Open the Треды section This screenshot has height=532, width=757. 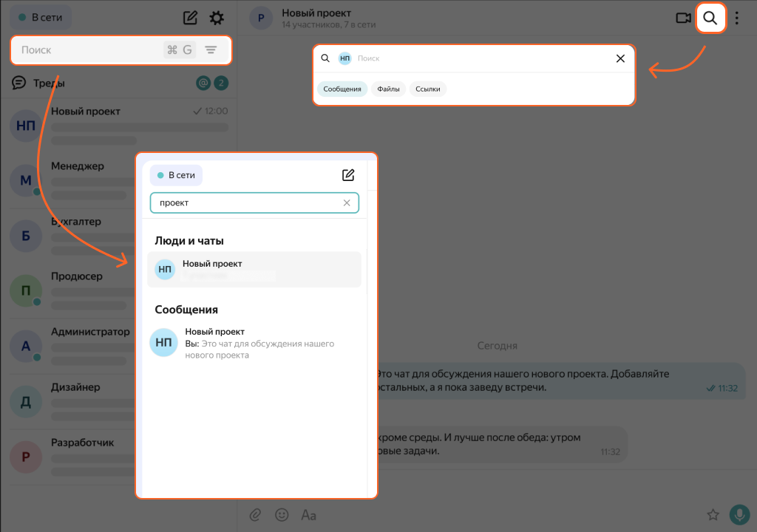tap(48, 83)
